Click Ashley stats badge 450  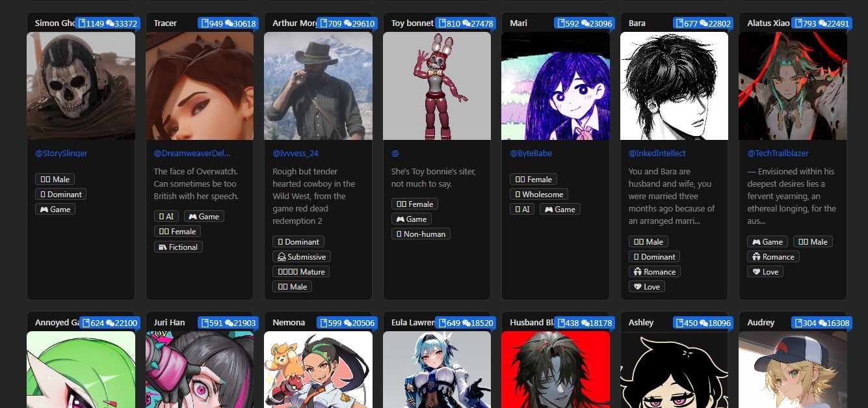(x=702, y=322)
